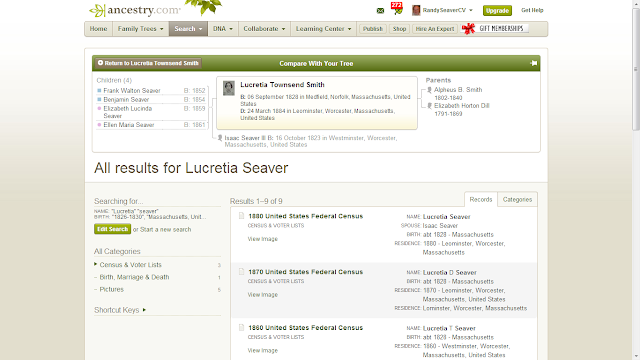640x360 pixels.
Task: Open the Lucretia Townsend Smith name link
Action: (282, 85)
